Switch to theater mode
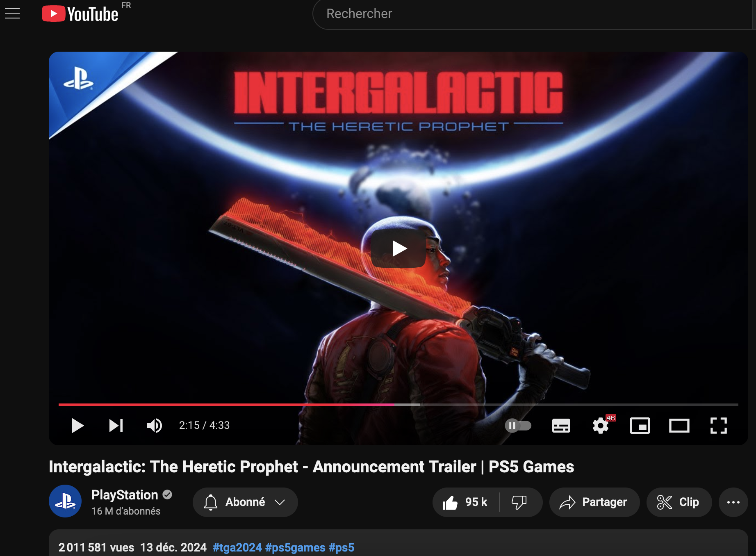The height and width of the screenshot is (556, 756). click(x=679, y=426)
